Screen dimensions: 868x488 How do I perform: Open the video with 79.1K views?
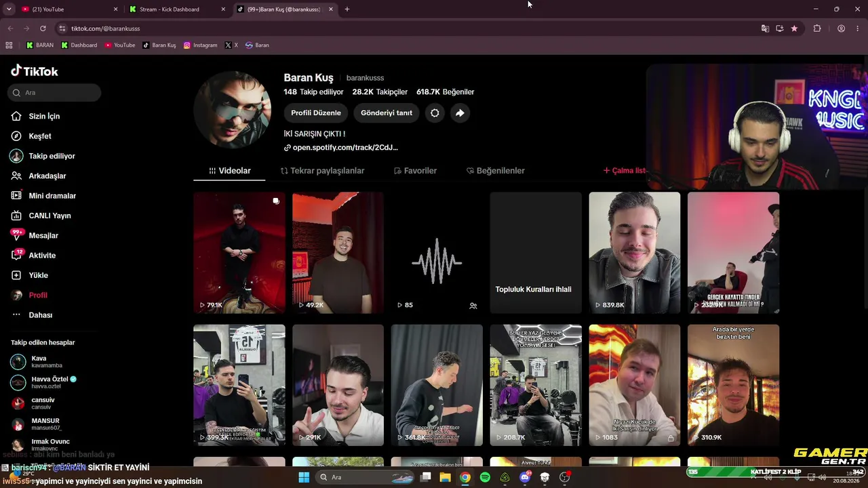coord(239,253)
